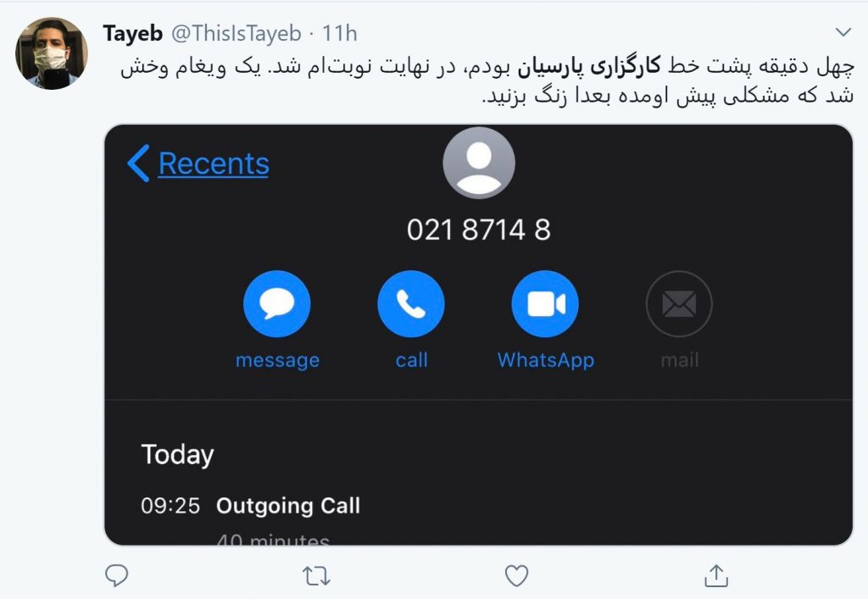The height and width of the screenshot is (599, 868).
Task: Tap the greyed-out mail envelope icon
Action: [x=679, y=303]
